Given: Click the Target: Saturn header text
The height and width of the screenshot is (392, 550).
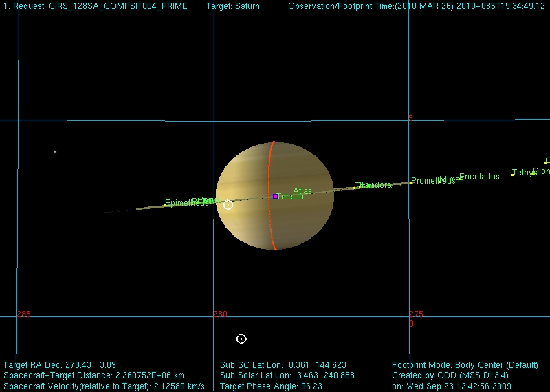Looking at the screenshot, I should (233, 6).
